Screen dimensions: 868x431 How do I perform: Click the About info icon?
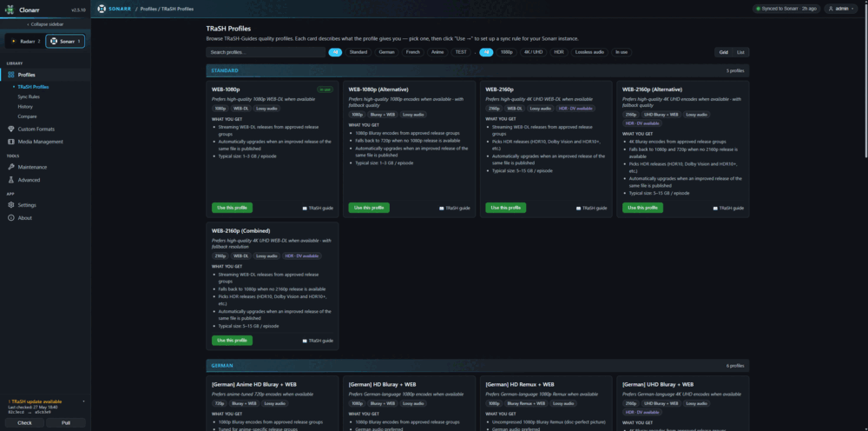tap(11, 218)
